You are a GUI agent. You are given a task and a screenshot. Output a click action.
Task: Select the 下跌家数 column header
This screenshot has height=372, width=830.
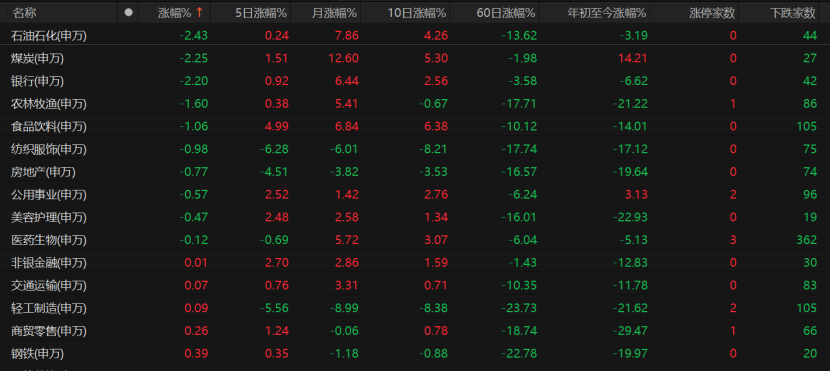coord(793,13)
